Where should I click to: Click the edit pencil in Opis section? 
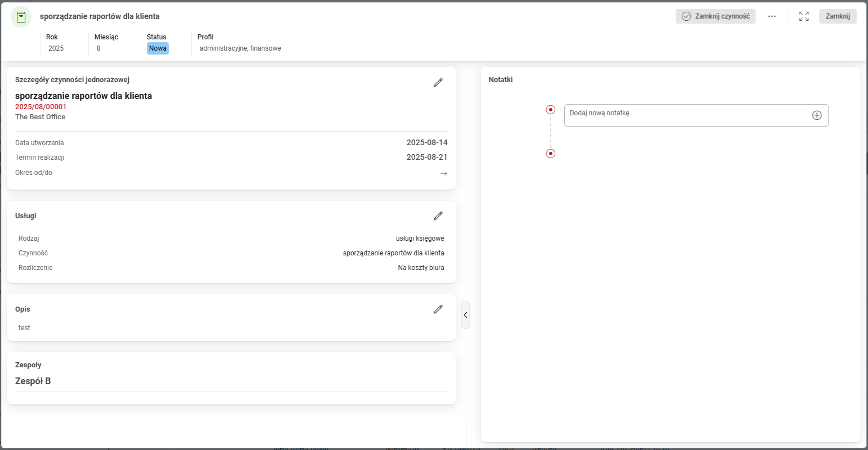(438, 309)
